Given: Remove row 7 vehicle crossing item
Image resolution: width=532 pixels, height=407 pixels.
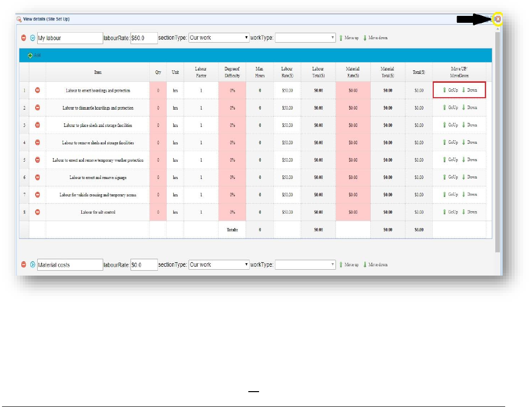Looking at the screenshot, I should coord(38,194).
